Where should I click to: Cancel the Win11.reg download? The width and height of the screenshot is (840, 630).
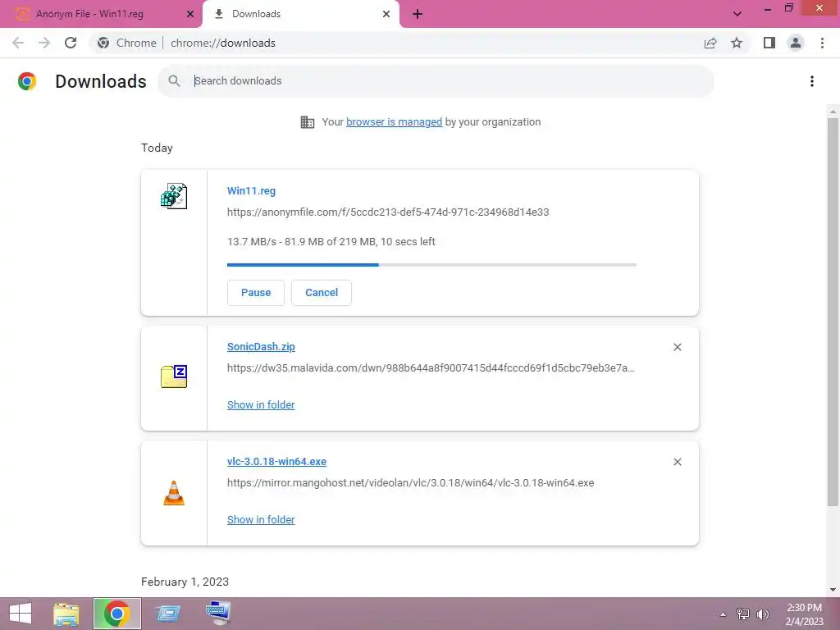[x=322, y=293]
